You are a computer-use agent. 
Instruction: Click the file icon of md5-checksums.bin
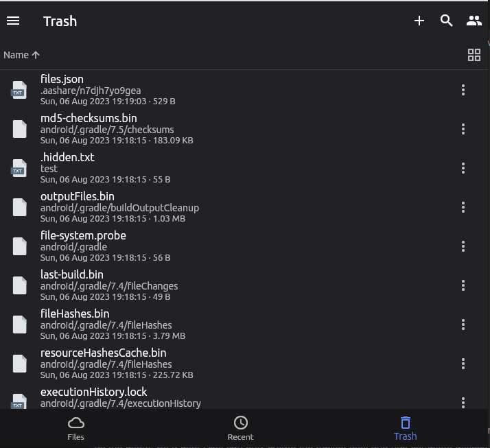click(x=19, y=129)
